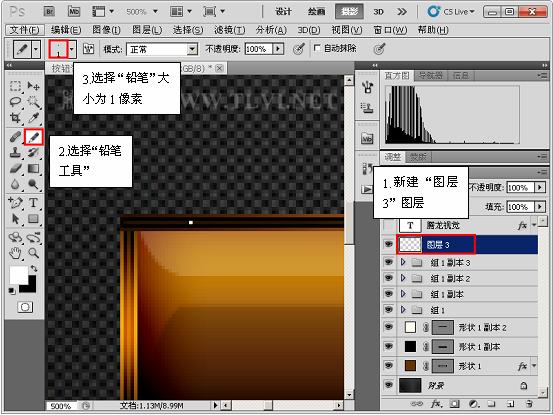Hide the 背景 layer
The height and width of the screenshot is (415, 553).
point(389,385)
